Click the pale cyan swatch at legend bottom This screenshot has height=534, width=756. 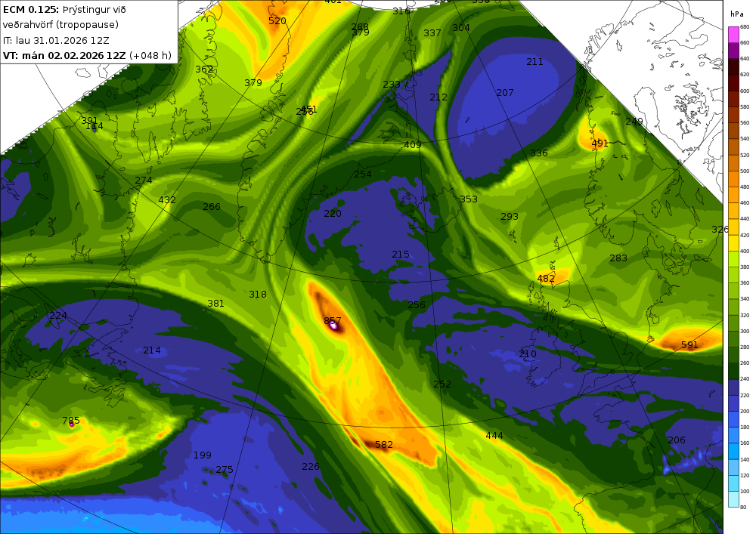[x=733, y=499]
